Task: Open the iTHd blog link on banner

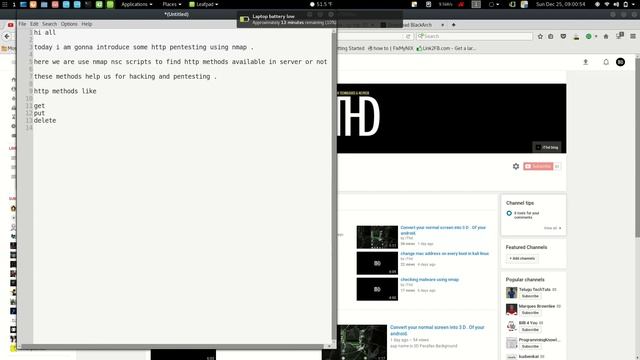Action: pyautogui.click(x=547, y=147)
